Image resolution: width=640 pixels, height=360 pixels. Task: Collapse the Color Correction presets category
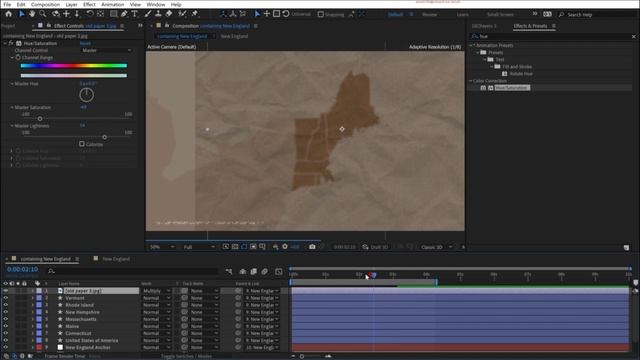point(471,81)
